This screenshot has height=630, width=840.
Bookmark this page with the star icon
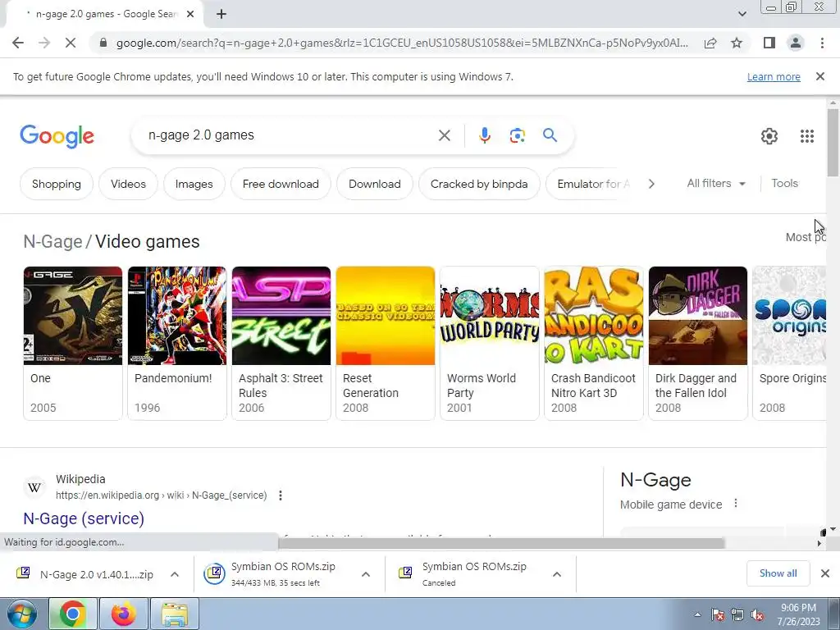(x=737, y=43)
